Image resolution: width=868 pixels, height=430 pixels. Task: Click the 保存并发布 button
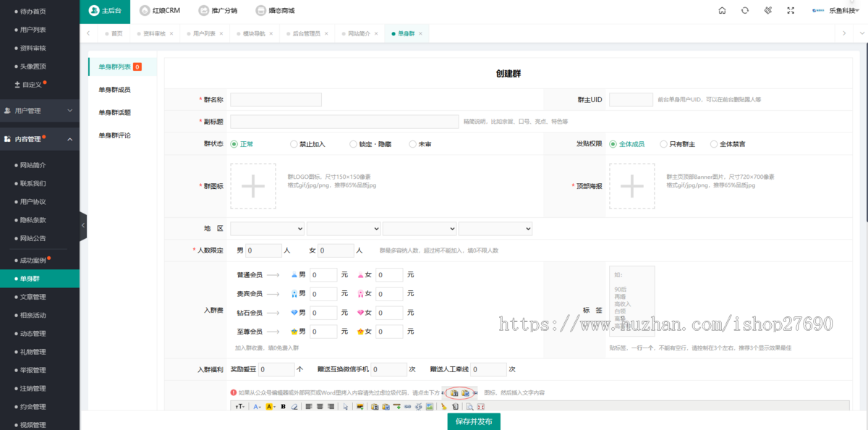[x=474, y=421]
